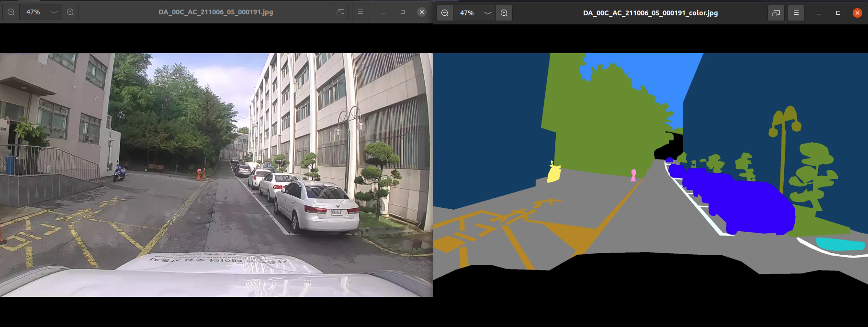Open hamburger menu of _color.jpg window
Screen dimensions: 868x327
(796, 13)
